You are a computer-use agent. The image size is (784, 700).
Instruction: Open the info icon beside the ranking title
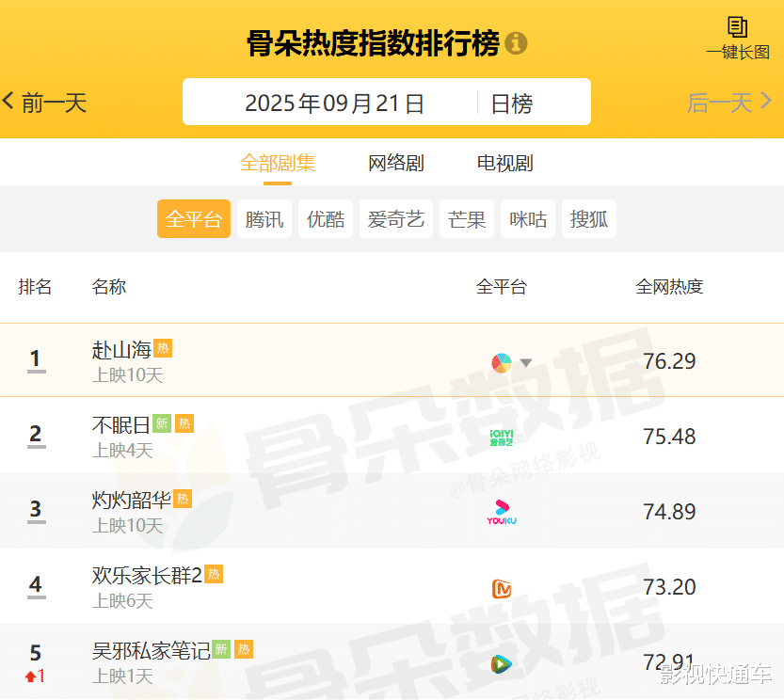point(516,43)
